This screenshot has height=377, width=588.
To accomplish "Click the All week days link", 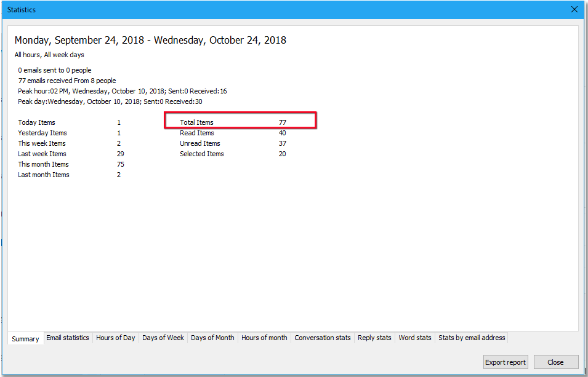I will click(63, 54).
